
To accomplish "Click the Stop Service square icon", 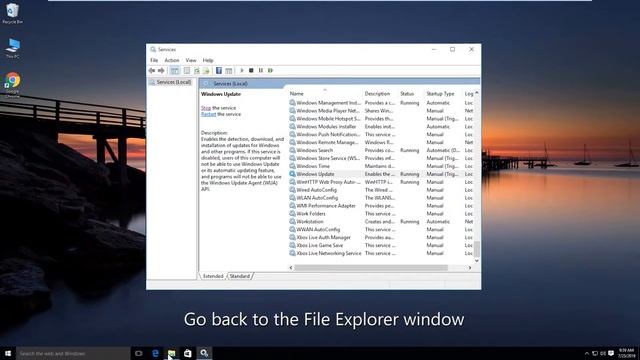I will [x=251, y=71].
